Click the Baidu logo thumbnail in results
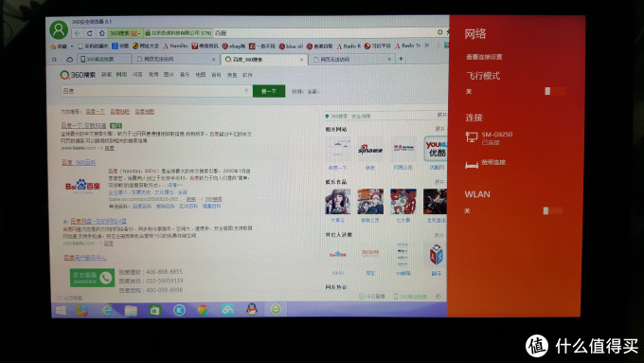This screenshot has height=363, width=644. (x=82, y=186)
